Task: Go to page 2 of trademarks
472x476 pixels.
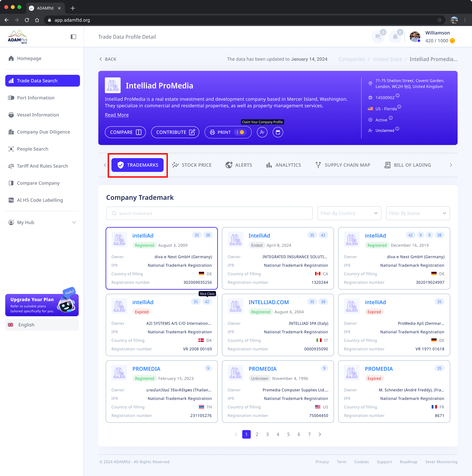Action: point(257,434)
